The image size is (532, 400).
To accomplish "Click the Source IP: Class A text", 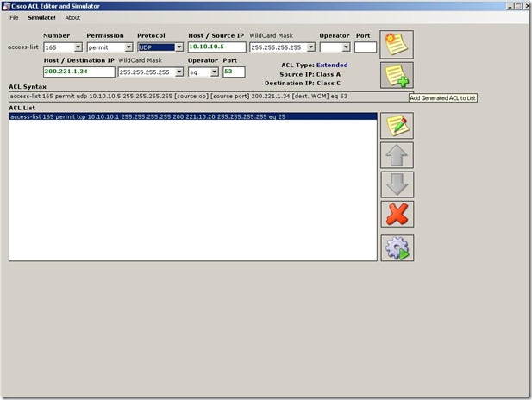I will pyautogui.click(x=310, y=74).
